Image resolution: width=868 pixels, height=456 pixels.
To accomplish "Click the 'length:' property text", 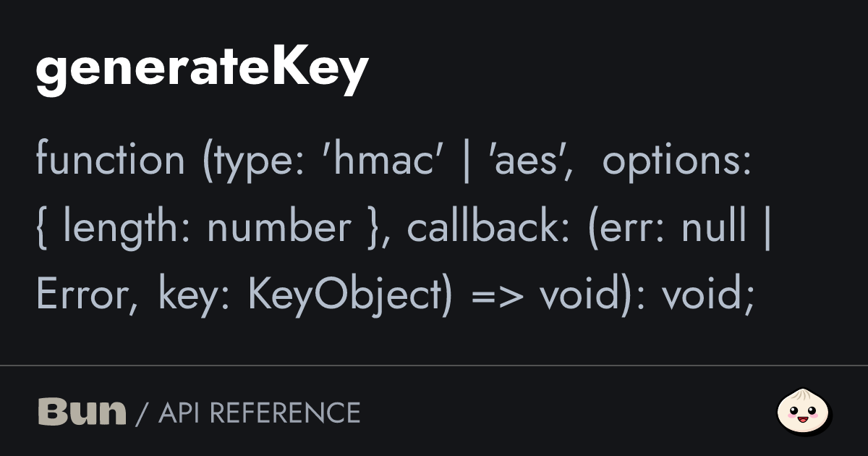I will coord(129,227).
